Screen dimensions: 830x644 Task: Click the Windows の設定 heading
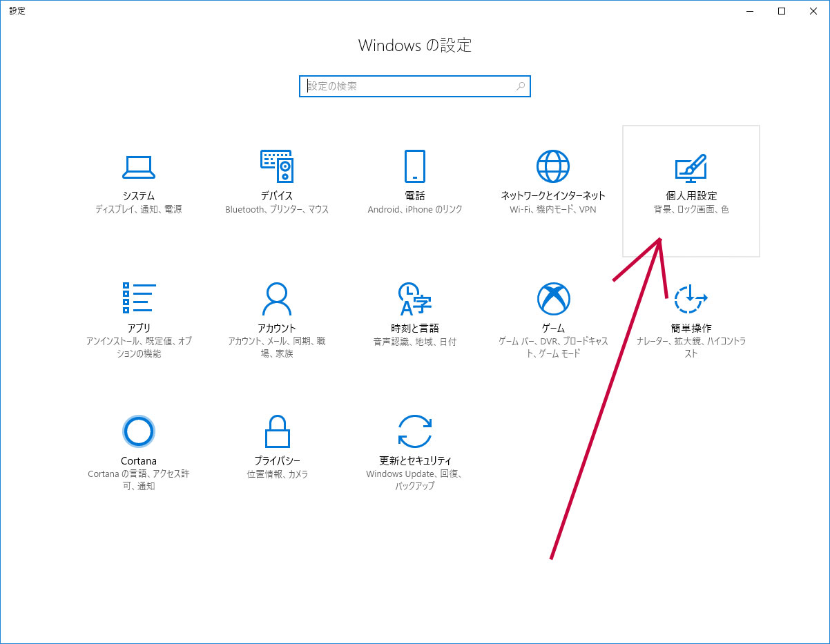point(415,46)
